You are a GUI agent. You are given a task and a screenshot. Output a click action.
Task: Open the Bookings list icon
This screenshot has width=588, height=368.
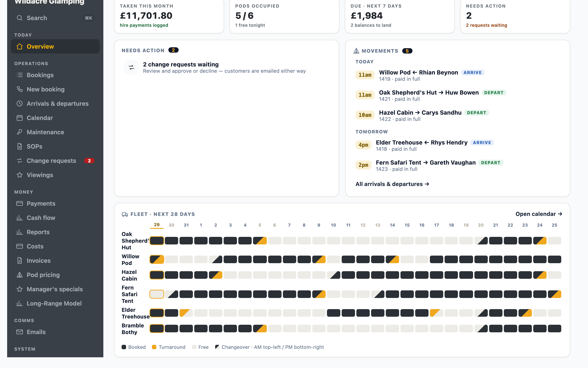coord(20,75)
